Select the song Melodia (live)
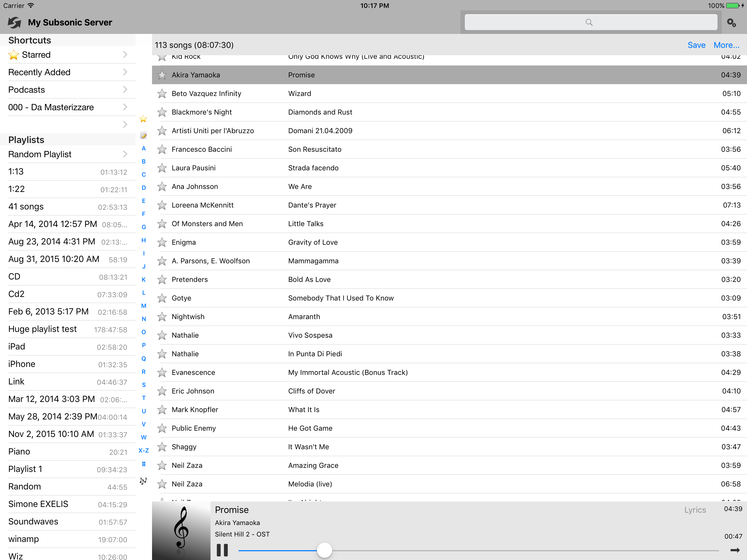Viewport: 747px width, 560px height. tap(449, 484)
